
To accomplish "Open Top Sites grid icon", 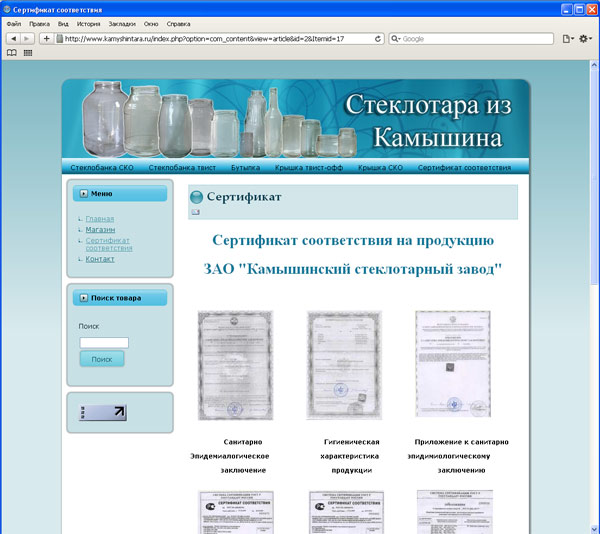I will pyautogui.click(x=28, y=53).
